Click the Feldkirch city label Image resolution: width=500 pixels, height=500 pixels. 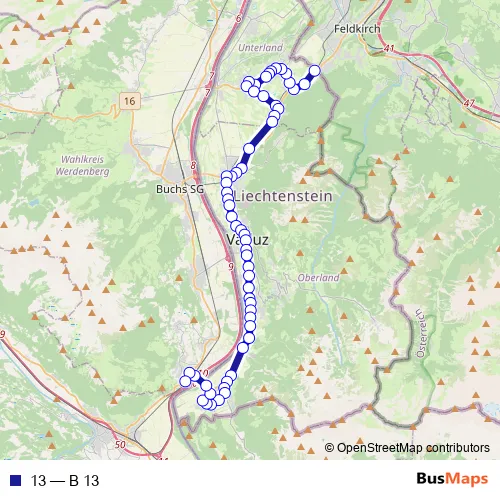[357, 29]
